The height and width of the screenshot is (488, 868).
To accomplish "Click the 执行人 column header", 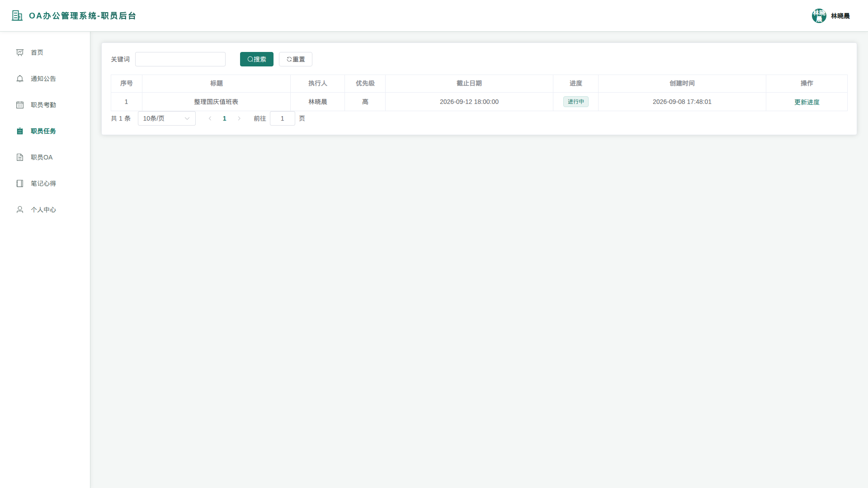I will (x=317, y=83).
